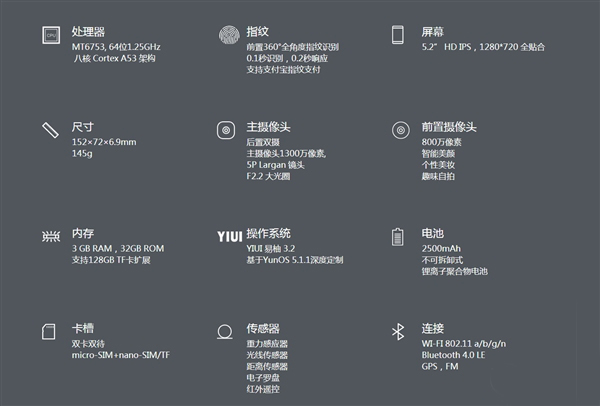Click the battery icon

pos(398,237)
